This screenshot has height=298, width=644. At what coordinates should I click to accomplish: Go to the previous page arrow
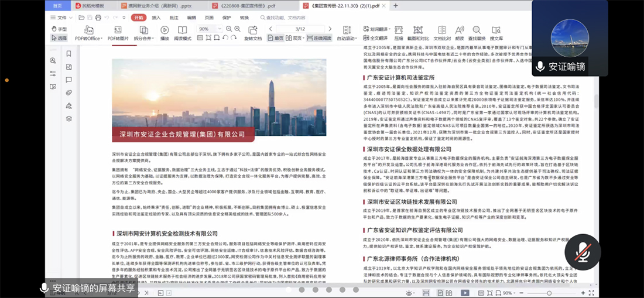[270, 29]
